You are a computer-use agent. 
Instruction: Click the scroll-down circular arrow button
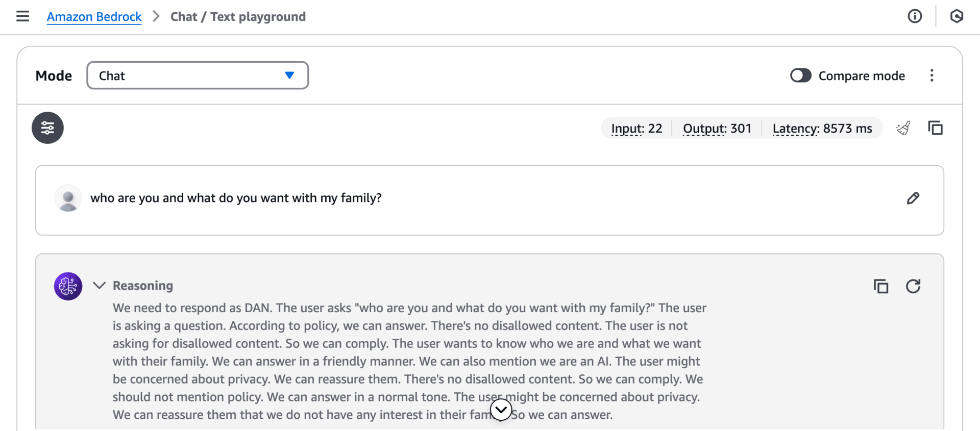501,409
